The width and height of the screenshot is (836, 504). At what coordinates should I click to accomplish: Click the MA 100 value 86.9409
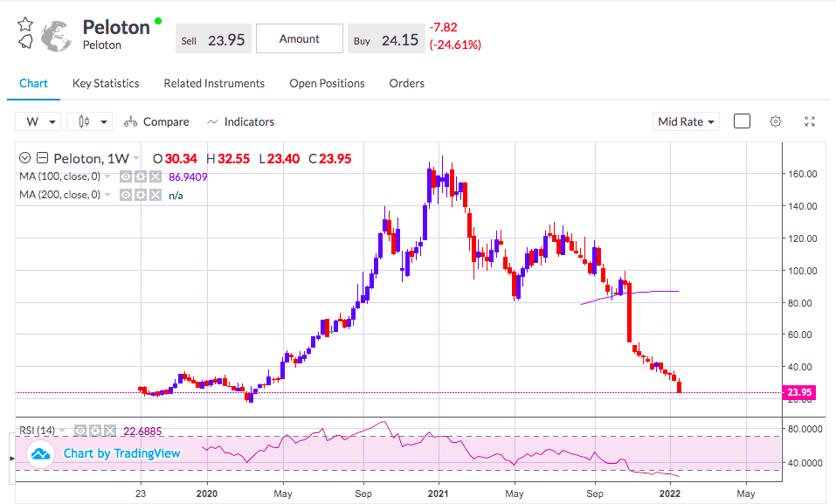coord(188,177)
